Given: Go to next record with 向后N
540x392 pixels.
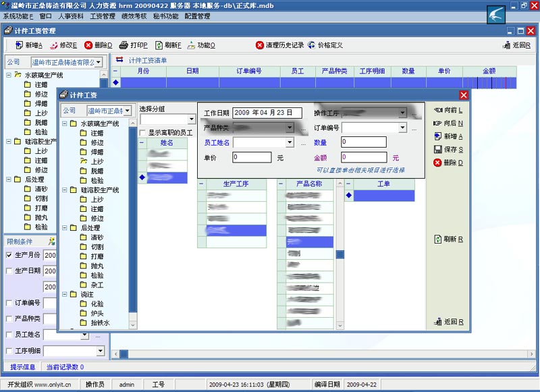Looking at the screenshot, I should (x=448, y=123).
